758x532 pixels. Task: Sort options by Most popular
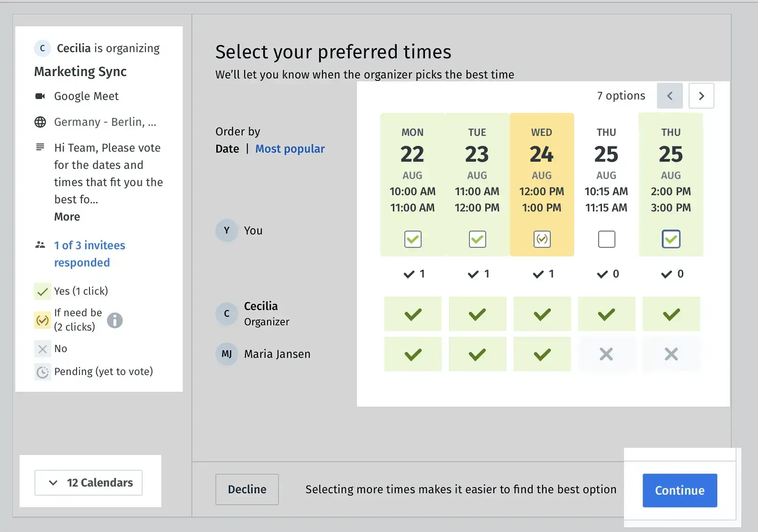pyautogui.click(x=290, y=149)
